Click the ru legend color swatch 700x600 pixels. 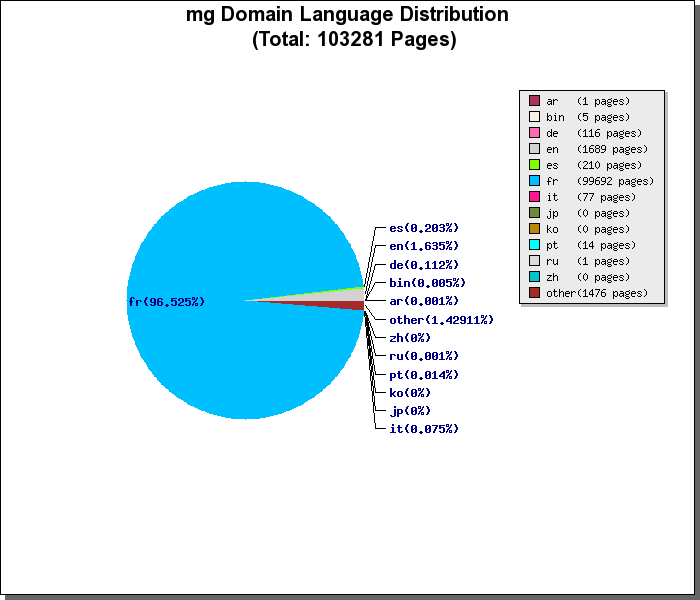coord(534,261)
